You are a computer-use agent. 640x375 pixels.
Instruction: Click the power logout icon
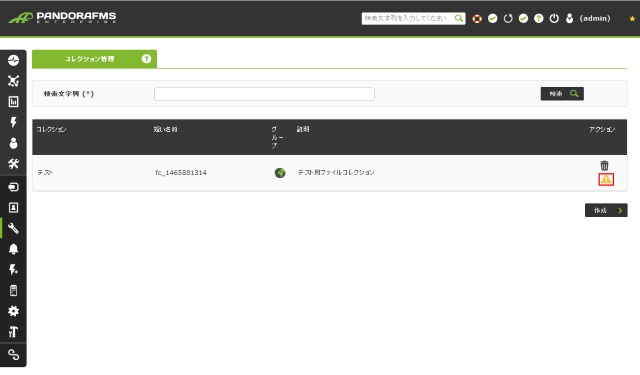554,18
